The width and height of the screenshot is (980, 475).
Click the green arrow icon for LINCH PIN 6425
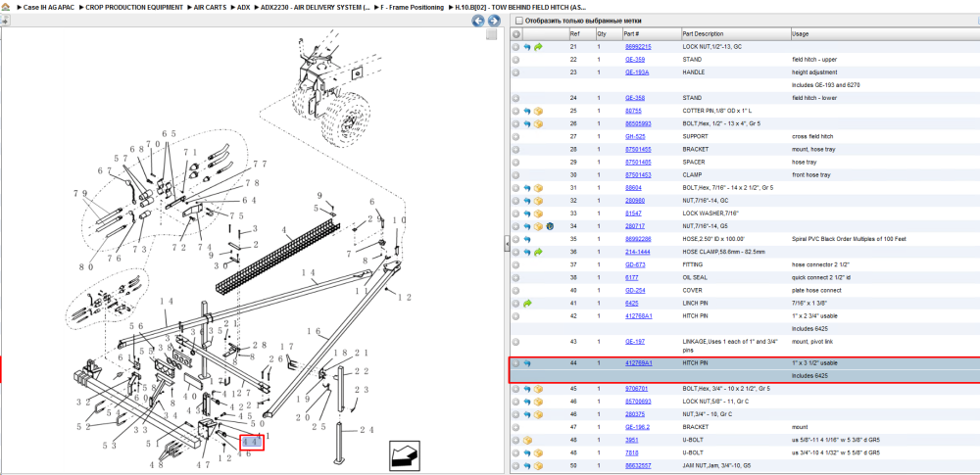point(527,304)
